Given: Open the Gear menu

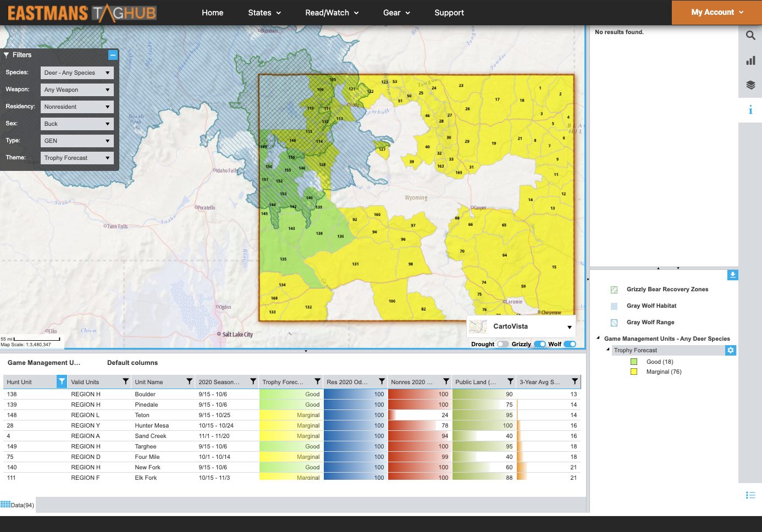Looking at the screenshot, I should point(396,13).
